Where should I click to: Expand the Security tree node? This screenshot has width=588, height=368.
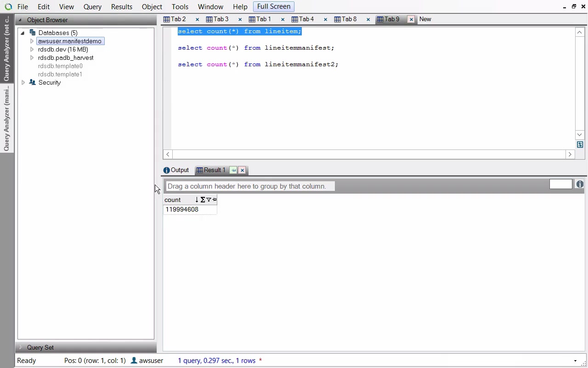pyautogui.click(x=23, y=83)
